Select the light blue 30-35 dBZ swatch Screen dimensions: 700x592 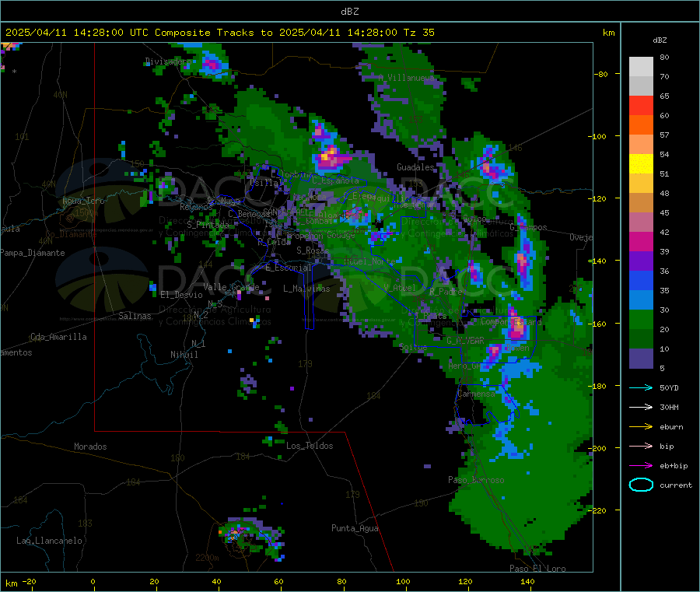point(641,300)
